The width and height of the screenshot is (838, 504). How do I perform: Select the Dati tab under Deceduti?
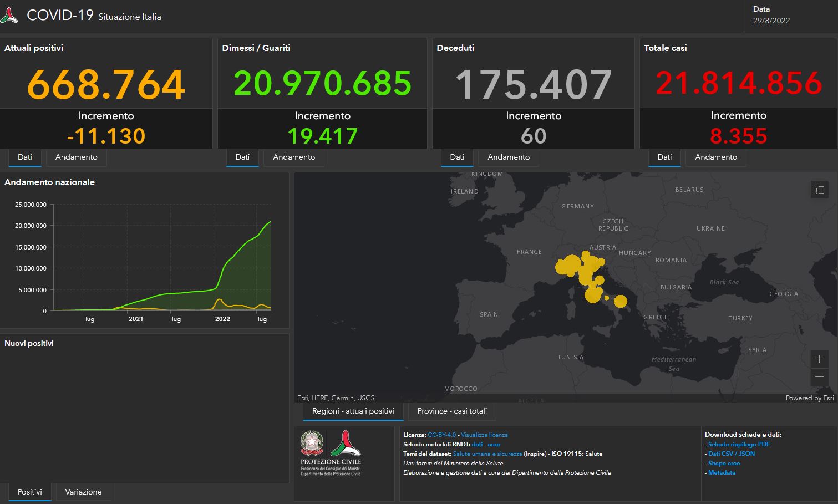[x=457, y=157]
